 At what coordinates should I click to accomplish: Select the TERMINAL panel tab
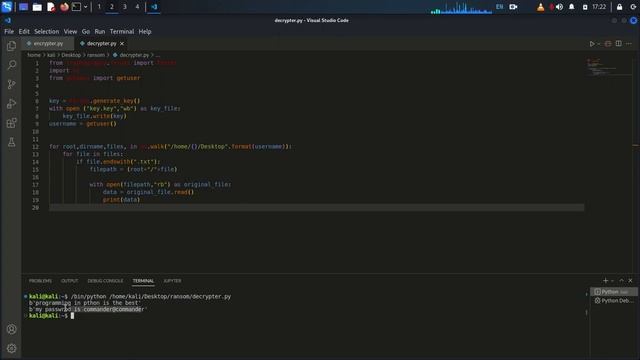pyautogui.click(x=143, y=281)
